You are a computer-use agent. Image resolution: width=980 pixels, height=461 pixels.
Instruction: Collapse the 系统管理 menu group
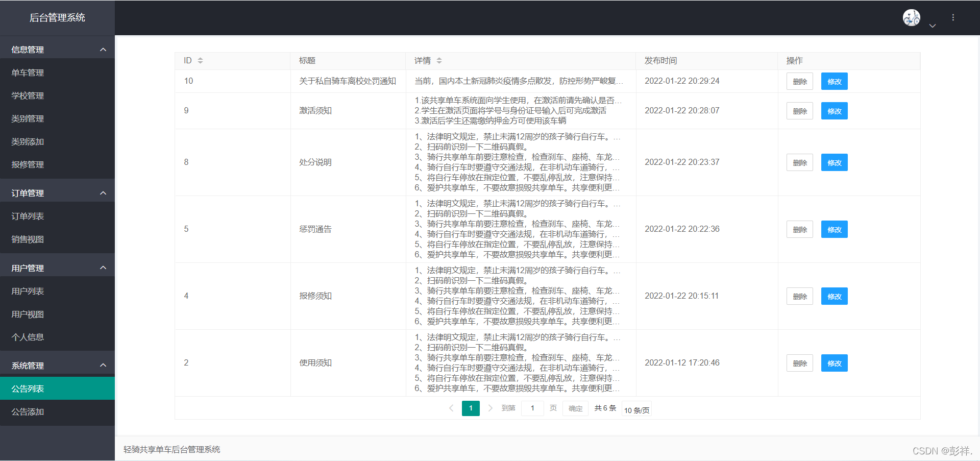click(x=57, y=366)
